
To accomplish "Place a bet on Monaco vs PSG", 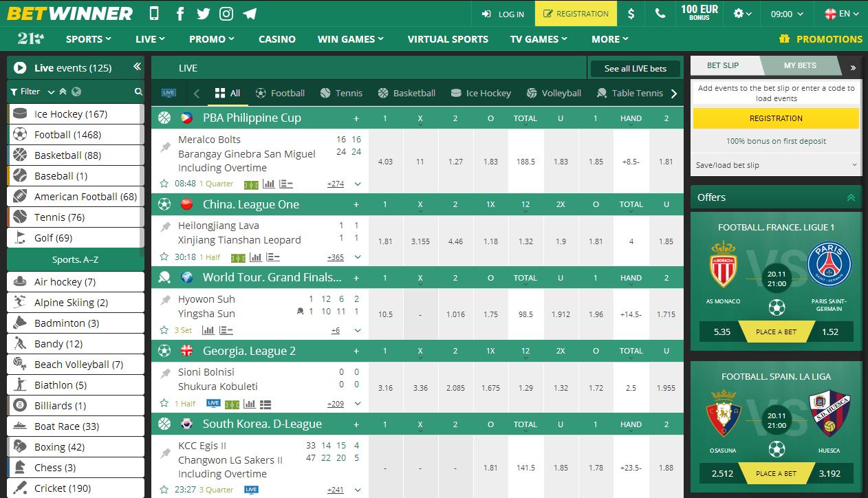I will (776, 332).
